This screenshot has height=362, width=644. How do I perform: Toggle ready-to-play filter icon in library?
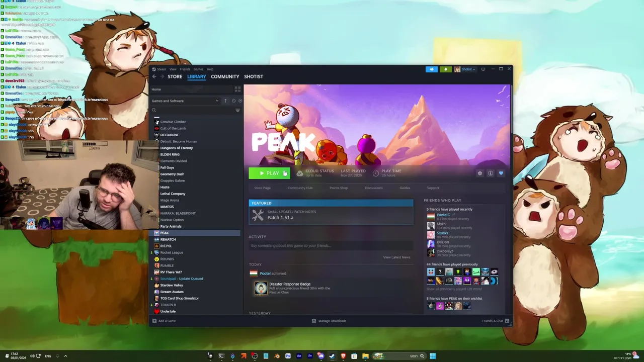(240, 101)
